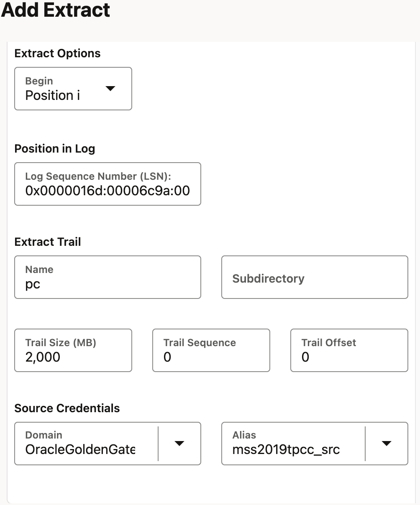Open the Begin mode dropdown
This screenshot has height=505, width=420.
tap(73, 89)
